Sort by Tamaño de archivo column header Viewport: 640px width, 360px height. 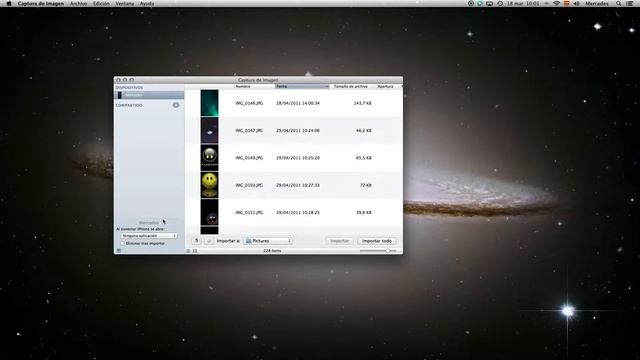click(x=351, y=87)
